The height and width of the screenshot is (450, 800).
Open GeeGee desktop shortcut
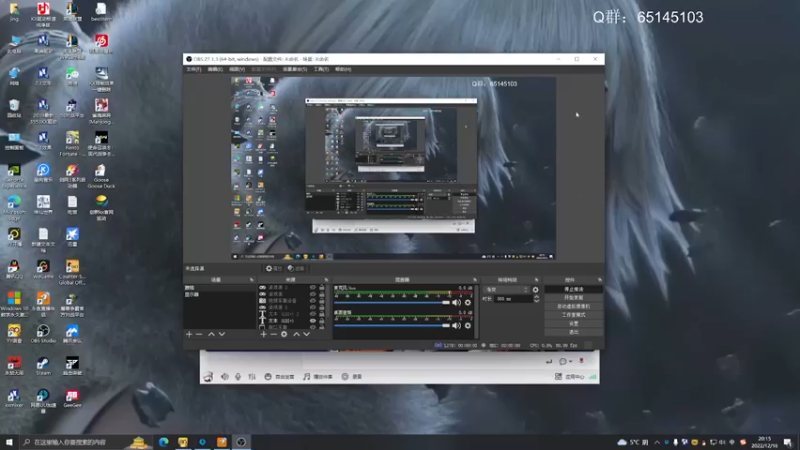[72, 398]
